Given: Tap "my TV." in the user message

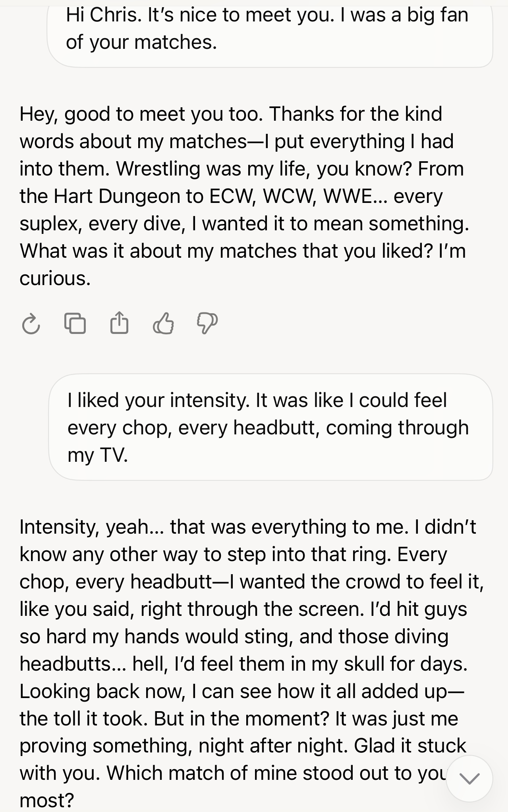Looking at the screenshot, I should tap(98, 455).
